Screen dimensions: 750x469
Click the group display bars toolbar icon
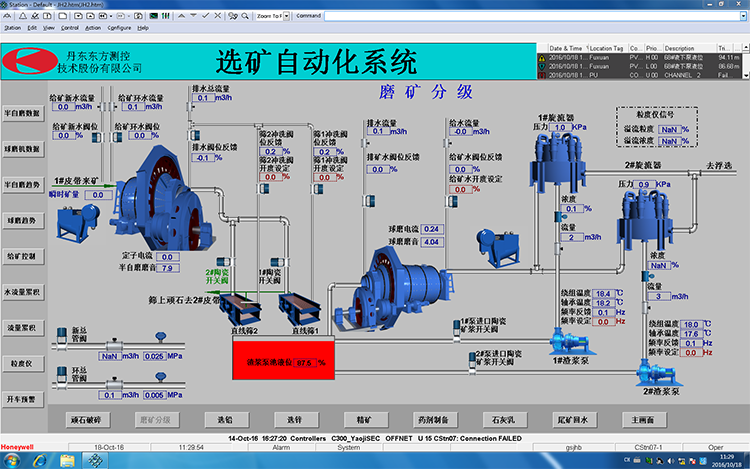tap(165, 16)
